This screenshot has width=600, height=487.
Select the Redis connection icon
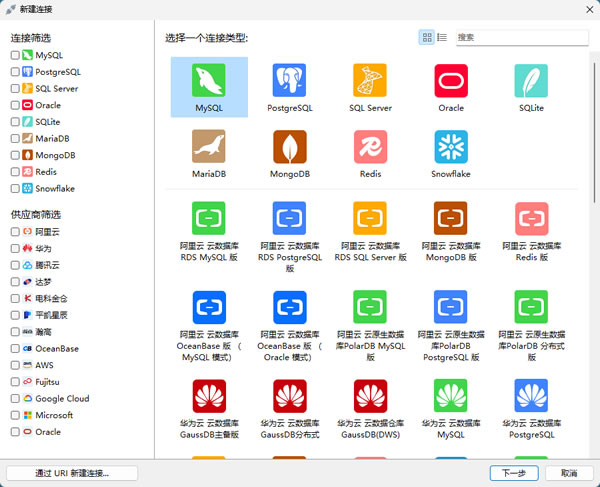pyautogui.click(x=370, y=146)
